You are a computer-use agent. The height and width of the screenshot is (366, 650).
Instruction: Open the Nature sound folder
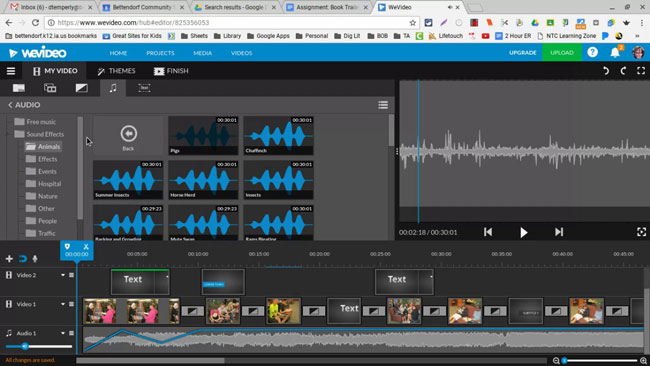pyautogui.click(x=41, y=196)
